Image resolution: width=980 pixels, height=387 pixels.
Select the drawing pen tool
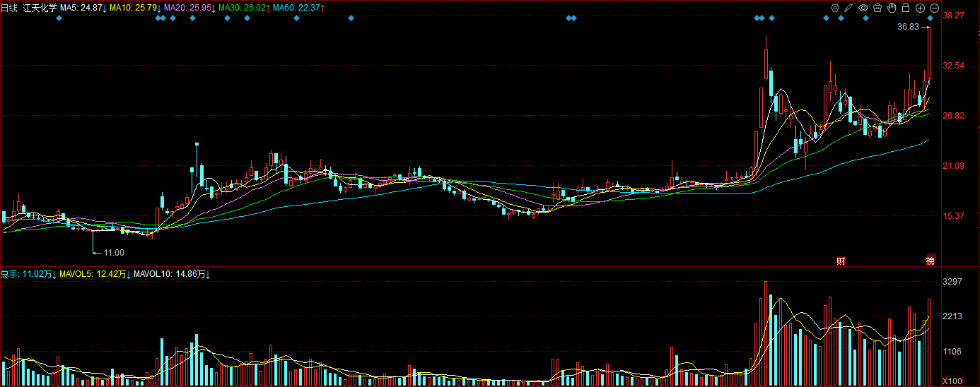tap(848, 8)
